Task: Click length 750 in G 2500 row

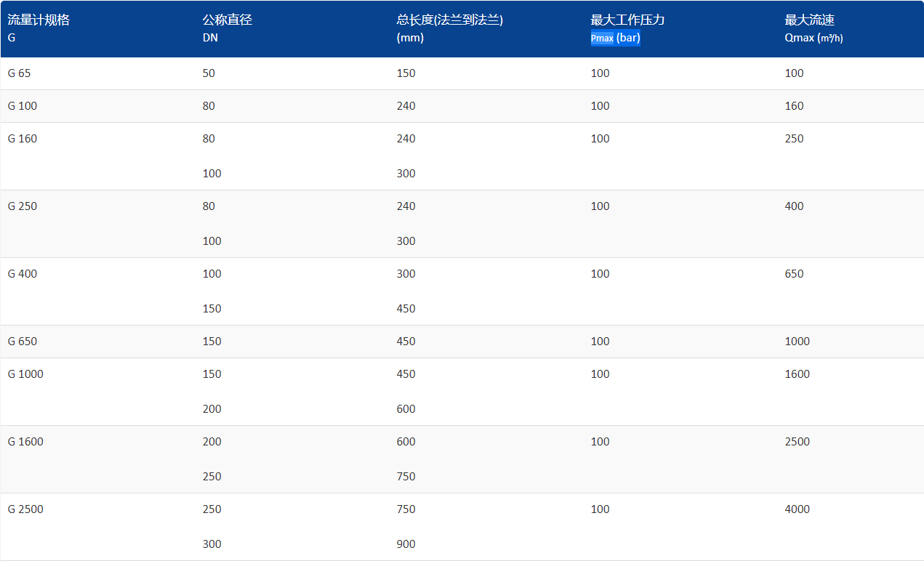Action: [x=406, y=509]
